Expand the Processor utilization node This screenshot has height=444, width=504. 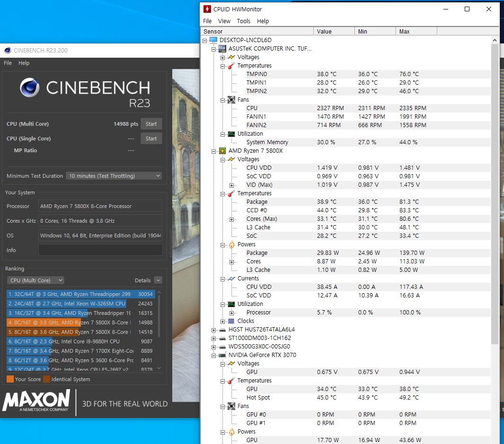pos(231,313)
